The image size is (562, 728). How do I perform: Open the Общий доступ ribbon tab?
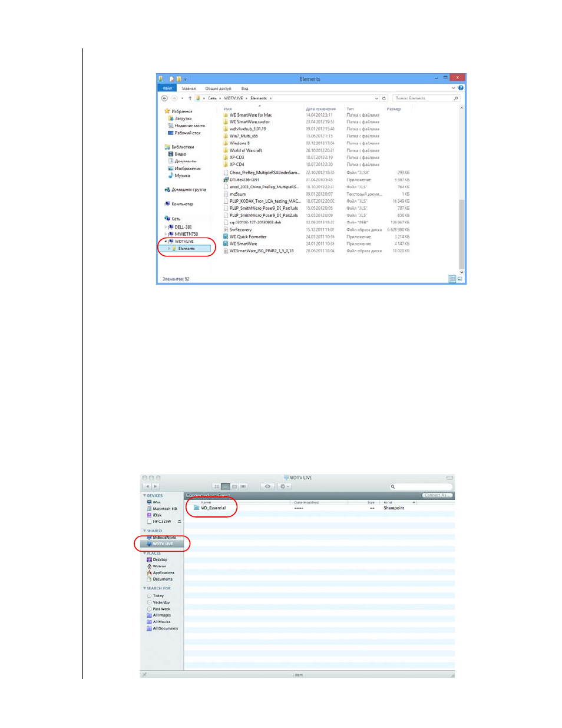tap(218, 88)
